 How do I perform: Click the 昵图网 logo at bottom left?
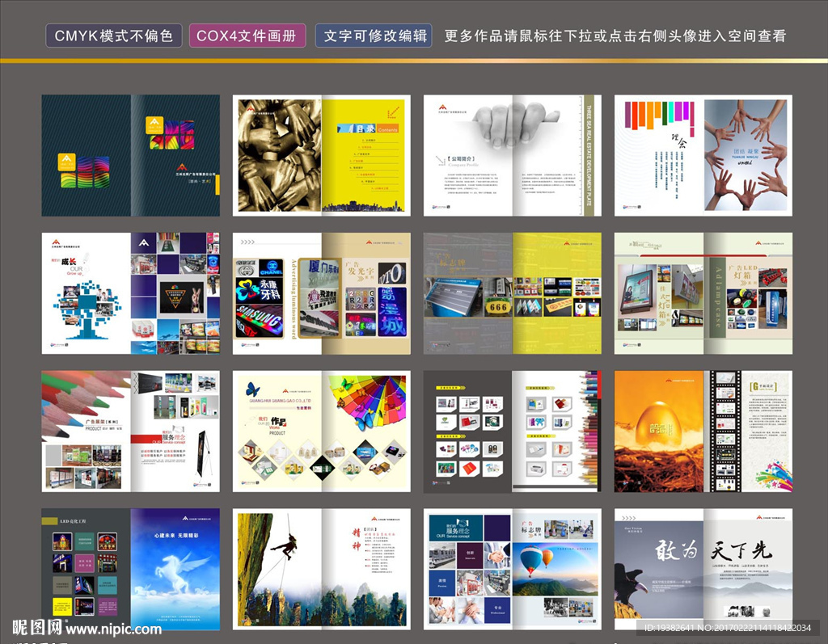pos(35,628)
